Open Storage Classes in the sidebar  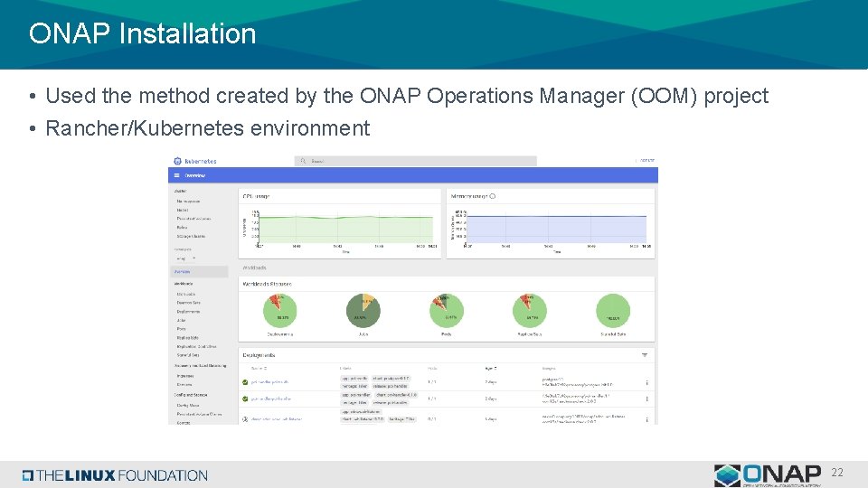click(x=191, y=236)
